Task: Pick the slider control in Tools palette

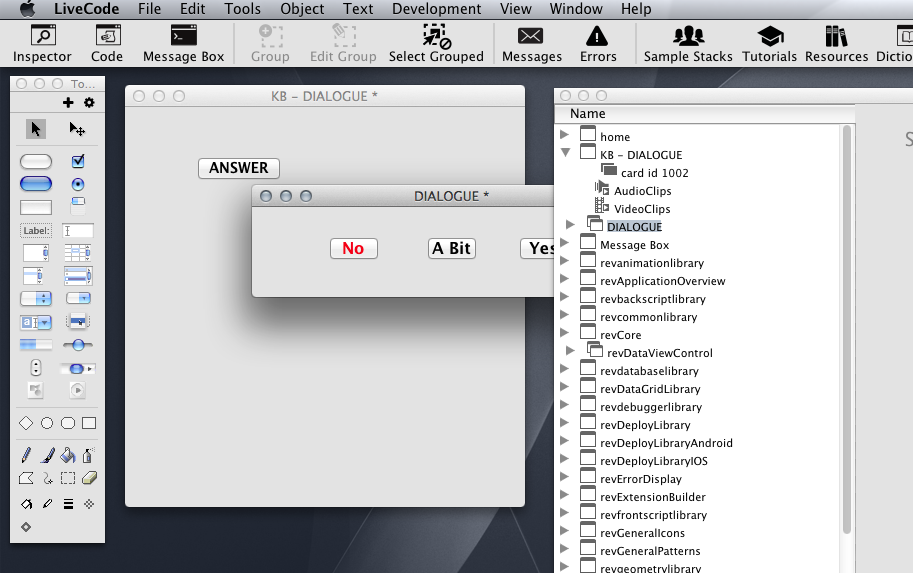Action: (78, 345)
